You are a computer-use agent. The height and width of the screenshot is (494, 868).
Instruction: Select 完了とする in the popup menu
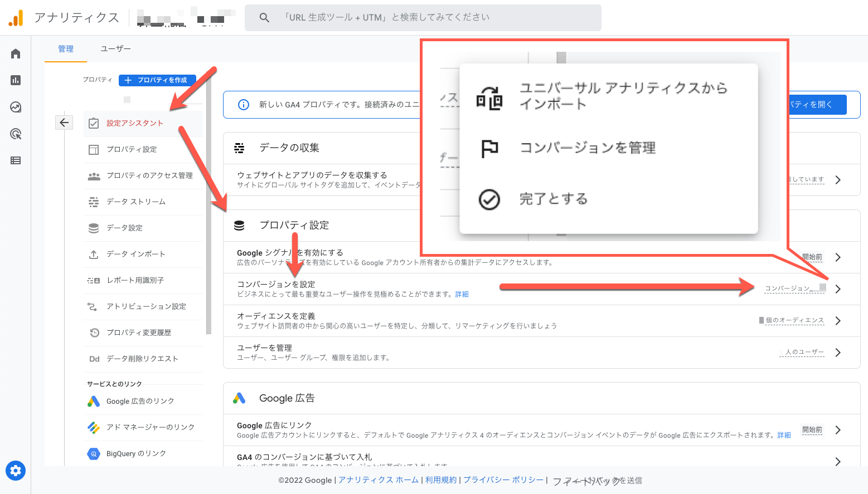pyautogui.click(x=553, y=199)
